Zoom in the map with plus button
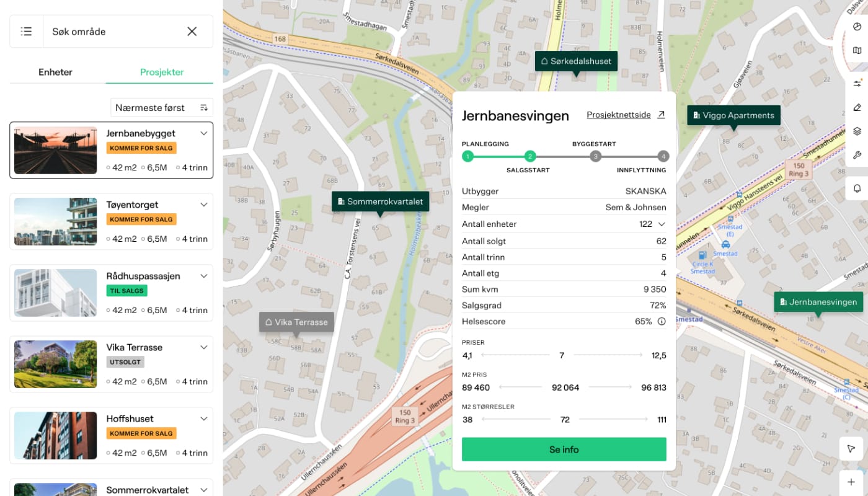This screenshot has width=868, height=496. 851,482
